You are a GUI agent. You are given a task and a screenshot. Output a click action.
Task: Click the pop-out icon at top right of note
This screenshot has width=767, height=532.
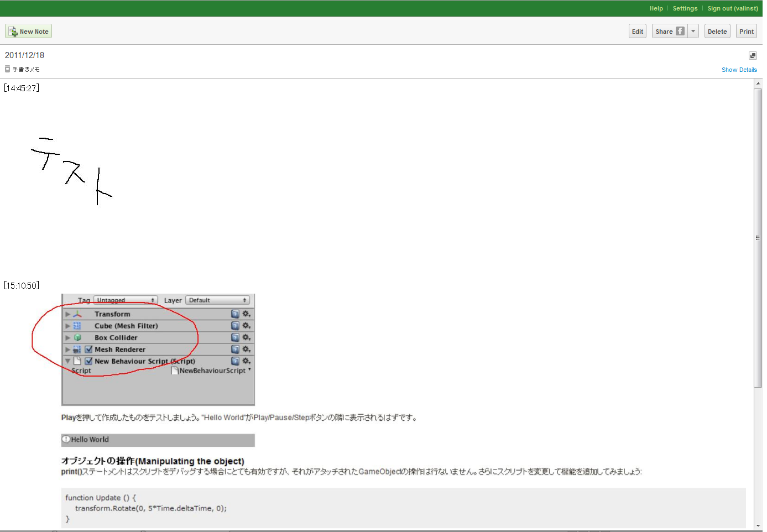(x=753, y=55)
